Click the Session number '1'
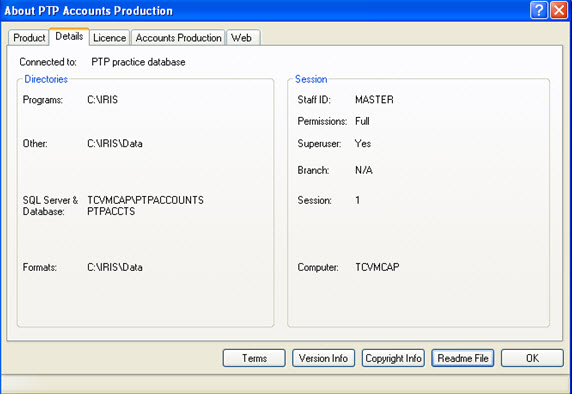 click(358, 200)
